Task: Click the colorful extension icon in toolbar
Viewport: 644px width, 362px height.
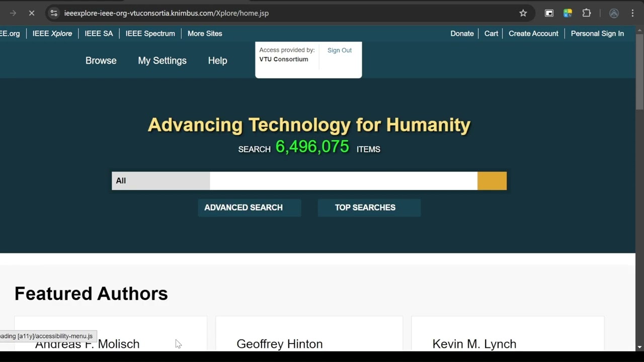Action: pyautogui.click(x=568, y=13)
